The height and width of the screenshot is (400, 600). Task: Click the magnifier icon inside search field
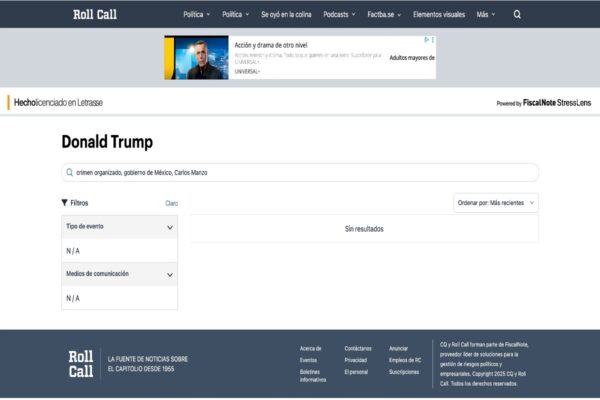pos(70,172)
